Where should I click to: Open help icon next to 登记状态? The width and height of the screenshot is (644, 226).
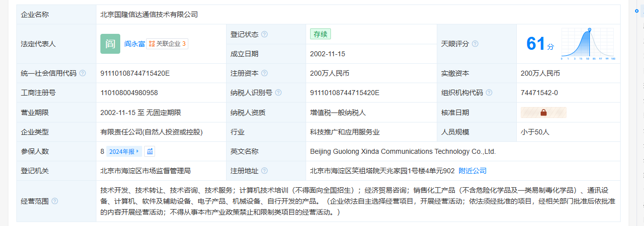264,34
